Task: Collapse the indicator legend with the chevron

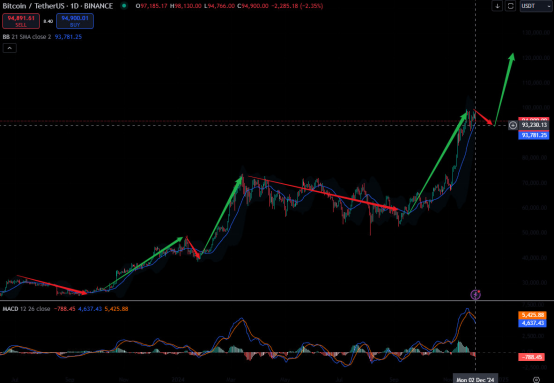Action: point(10,48)
